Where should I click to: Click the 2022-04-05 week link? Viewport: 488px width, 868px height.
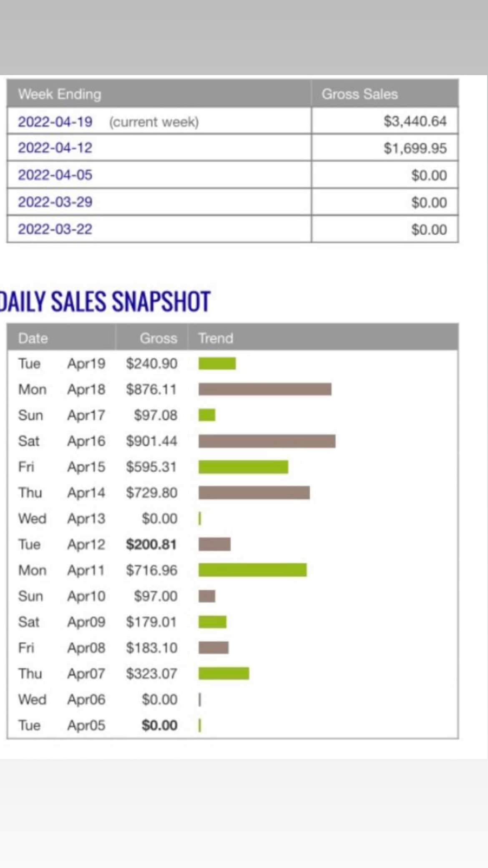(x=55, y=175)
